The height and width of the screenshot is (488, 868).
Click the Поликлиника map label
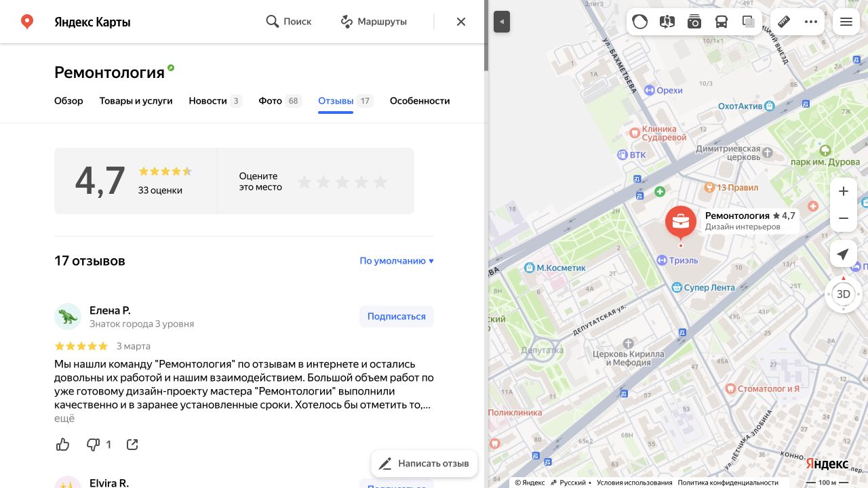click(x=515, y=412)
